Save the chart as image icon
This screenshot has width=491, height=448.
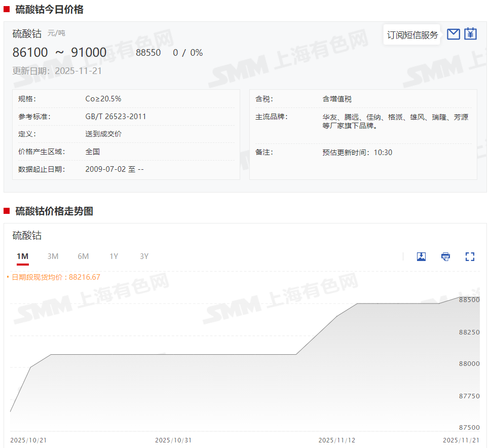click(x=421, y=256)
